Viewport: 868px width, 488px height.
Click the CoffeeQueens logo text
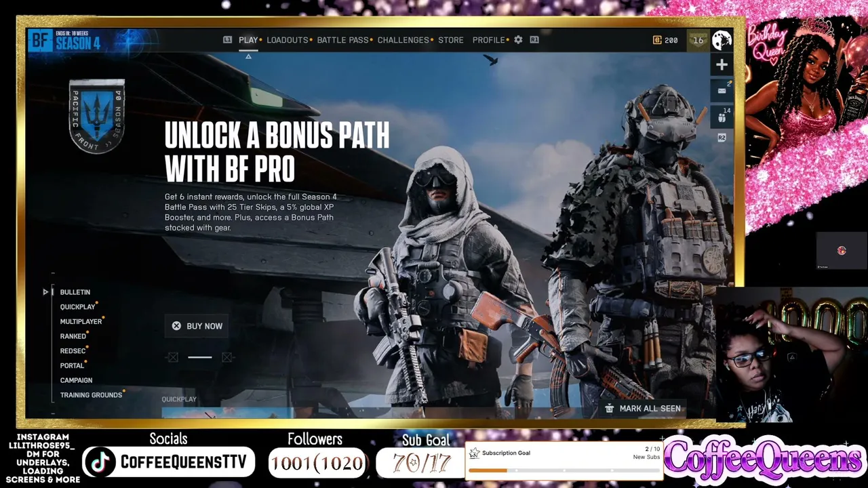[764, 460]
